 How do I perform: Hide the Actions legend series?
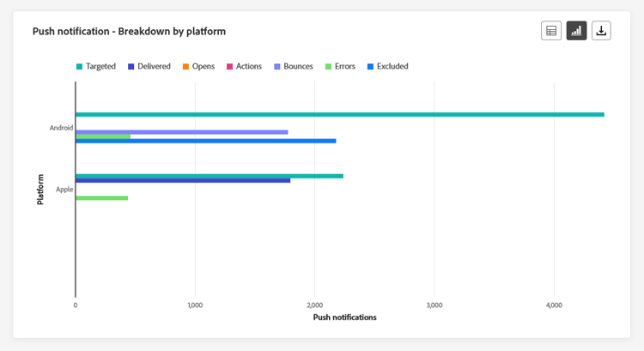(248, 66)
